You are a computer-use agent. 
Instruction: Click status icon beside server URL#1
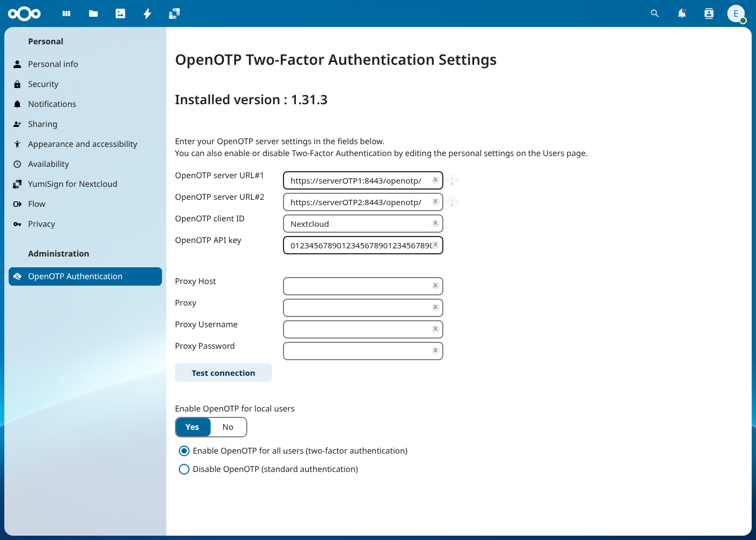coord(453,180)
